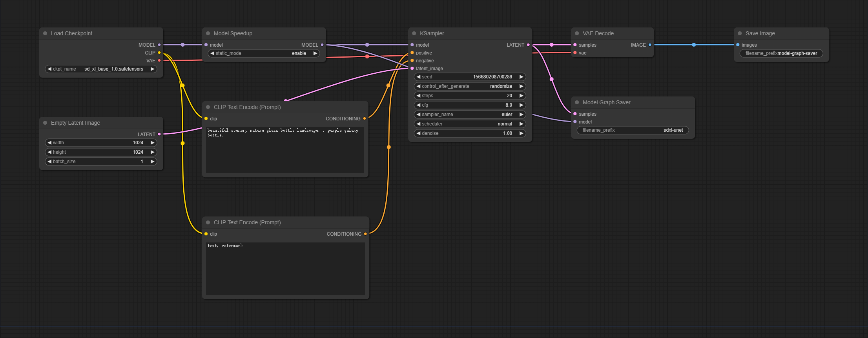Open the ckpt_name checkpoint selector
868x338 pixels.
coord(101,69)
